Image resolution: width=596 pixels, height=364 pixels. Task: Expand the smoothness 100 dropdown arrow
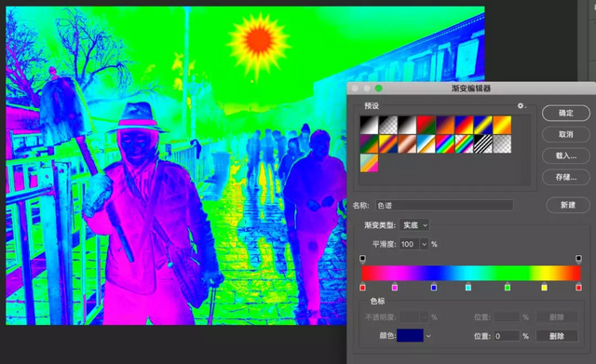click(425, 244)
